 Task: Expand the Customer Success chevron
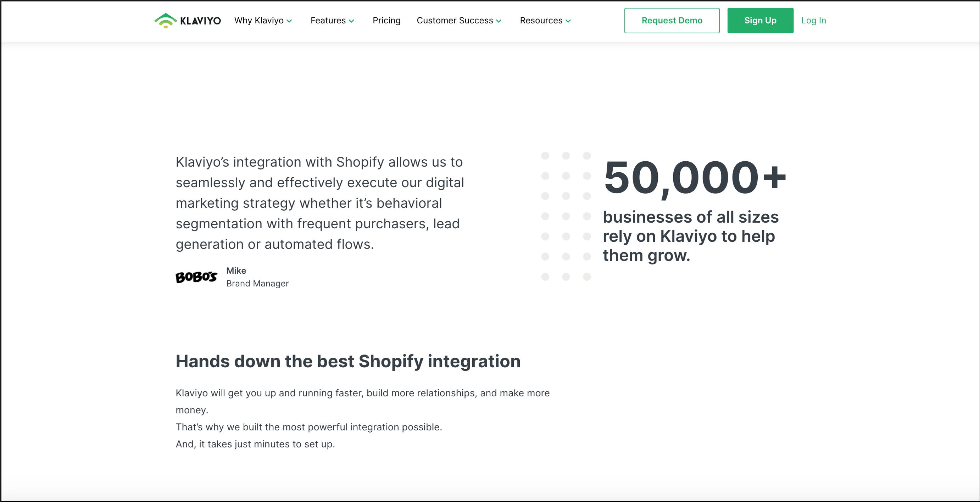click(x=499, y=21)
